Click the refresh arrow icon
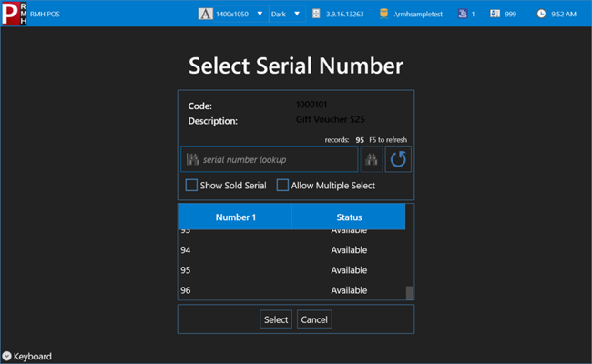This screenshot has height=364, width=592. [x=398, y=160]
